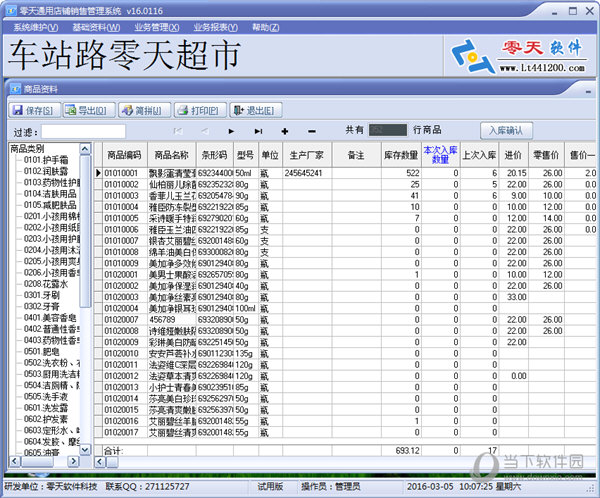Click the Pinyin abbreviation (简拼) button
Screen dimensions: 600x498
point(145,110)
